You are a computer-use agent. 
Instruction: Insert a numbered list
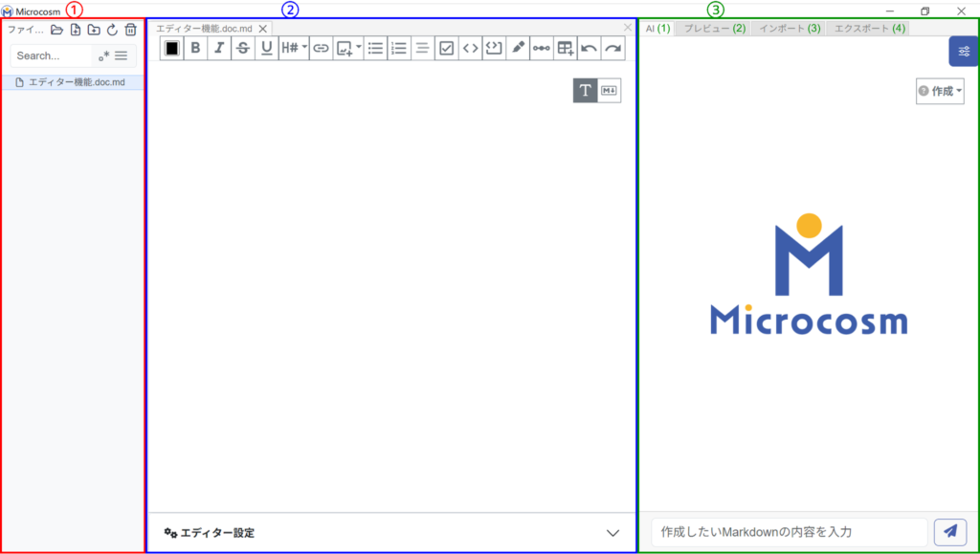(x=399, y=48)
